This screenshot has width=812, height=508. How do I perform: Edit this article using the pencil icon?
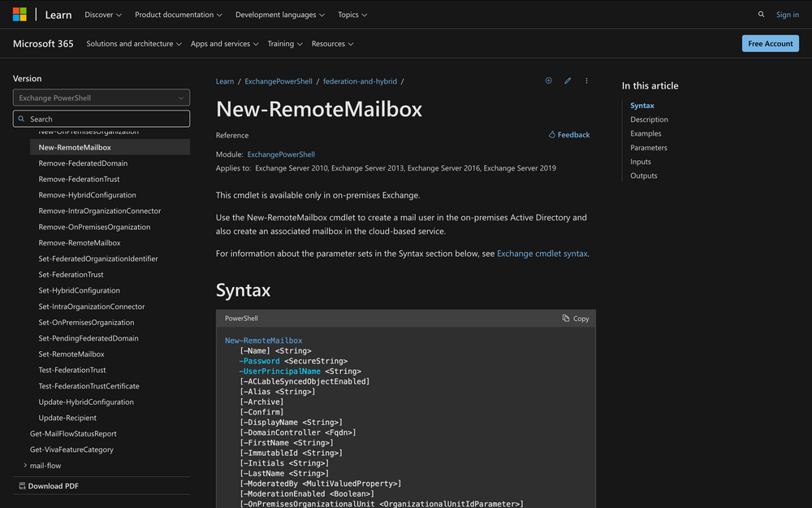(x=568, y=80)
